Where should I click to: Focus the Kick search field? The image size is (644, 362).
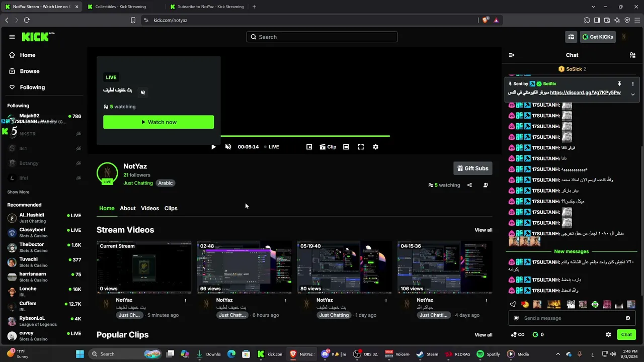[x=322, y=37]
